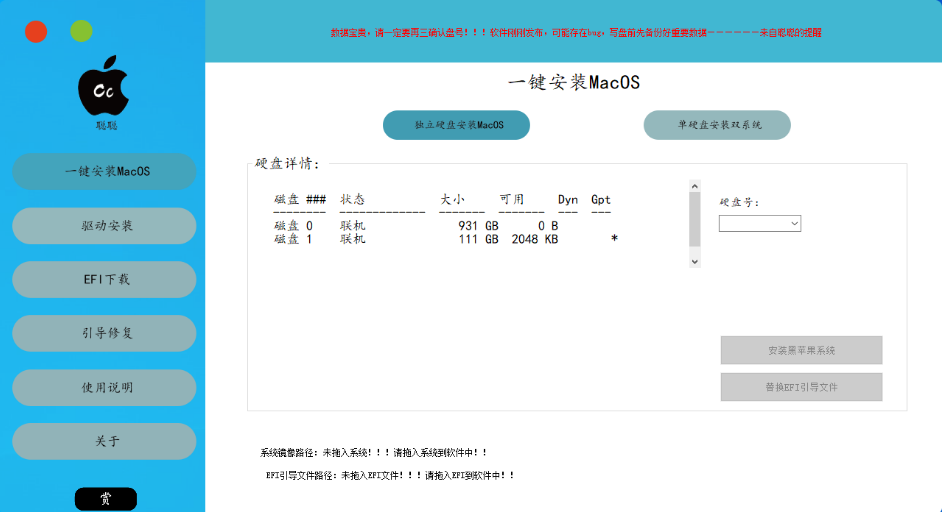This screenshot has height=512, width=942.
Task: Click the disk list scroll down arrow
Action: pos(695,261)
